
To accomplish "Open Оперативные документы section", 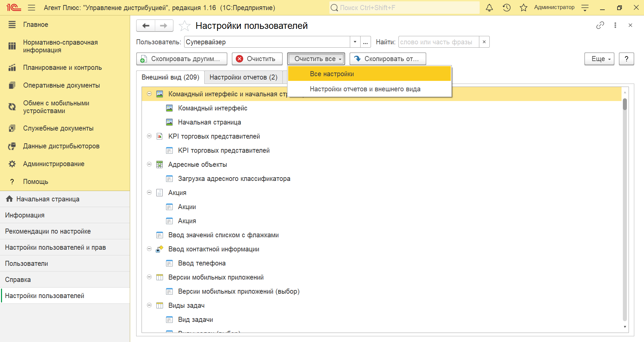I will [65, 85].
